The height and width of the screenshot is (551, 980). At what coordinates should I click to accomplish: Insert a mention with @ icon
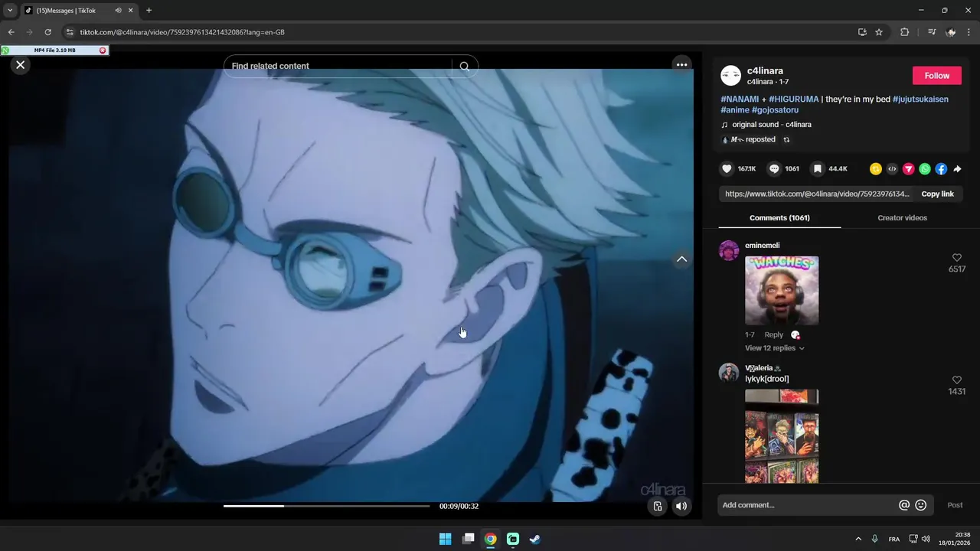[x=904, y=505]
